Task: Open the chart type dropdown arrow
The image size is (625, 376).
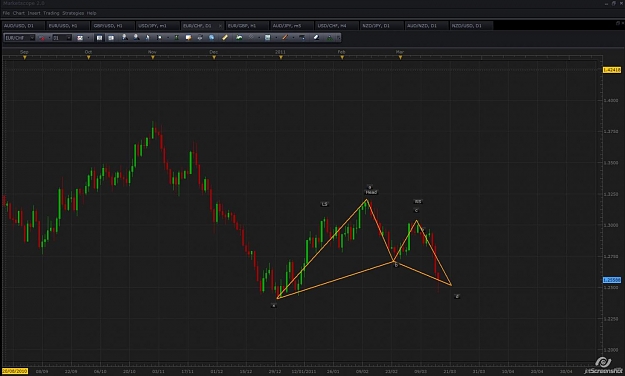Action: point(88,38)
